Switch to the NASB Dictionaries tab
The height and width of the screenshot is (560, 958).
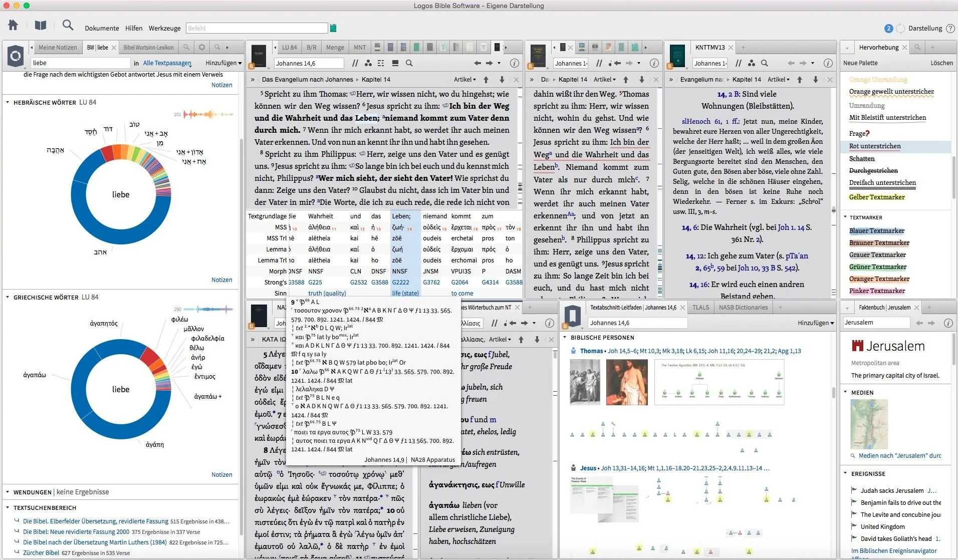pyautogui.click(x=743, y=308)
